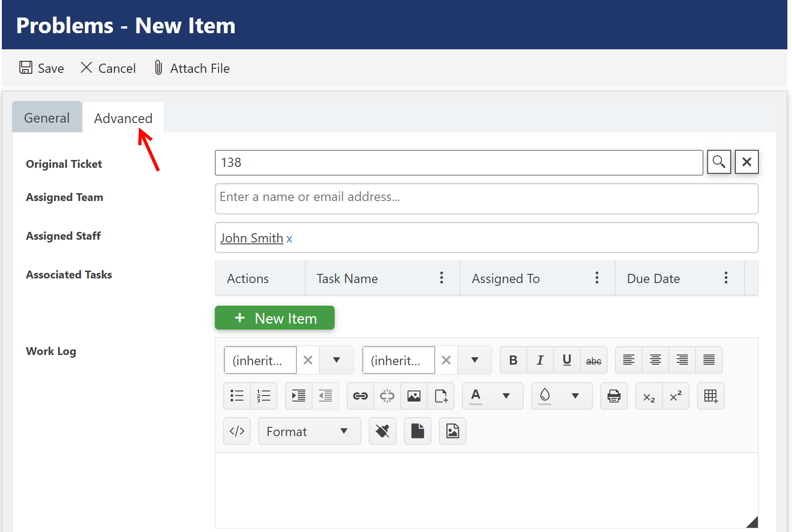Insert an image into the Work Log
792x532 pixels.
point(414,396)
